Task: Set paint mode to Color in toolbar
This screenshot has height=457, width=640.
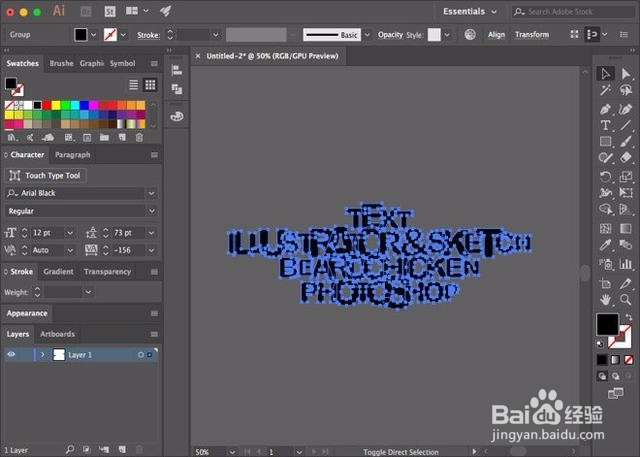Action: [x=602, y=360]
